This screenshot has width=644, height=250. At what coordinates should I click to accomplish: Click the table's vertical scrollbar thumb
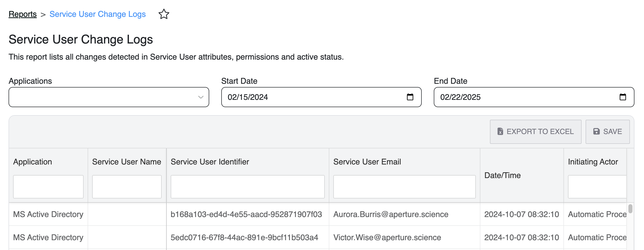[630, 209]
